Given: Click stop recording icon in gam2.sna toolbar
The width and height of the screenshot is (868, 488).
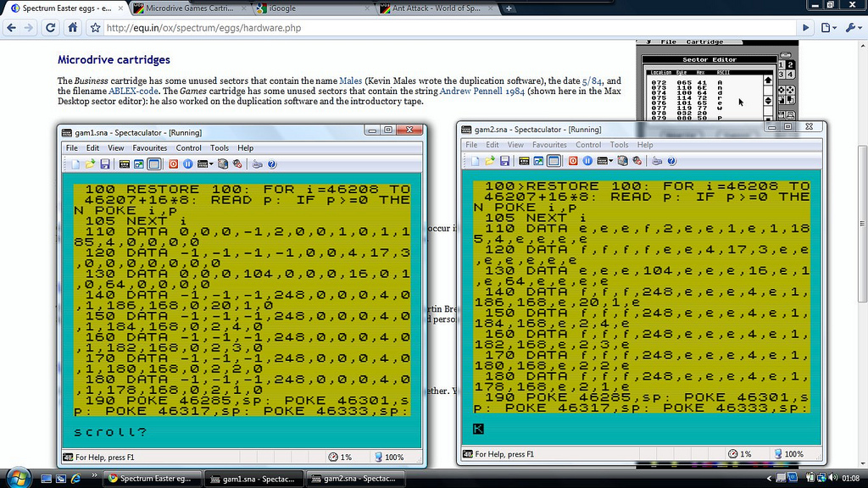Looking at the screenshot, I should (x=637, y=161).
